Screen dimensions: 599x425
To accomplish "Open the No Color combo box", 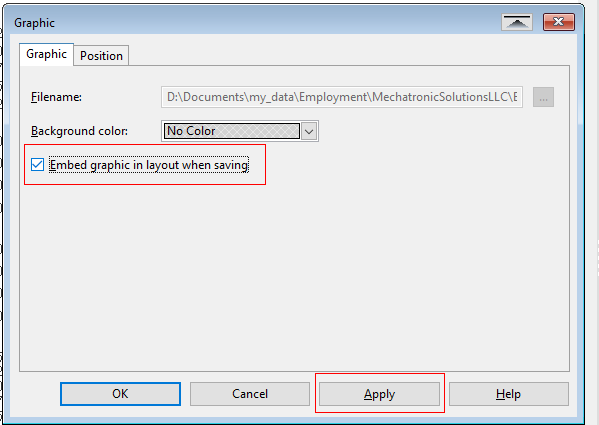I will (x=240, y=131).
